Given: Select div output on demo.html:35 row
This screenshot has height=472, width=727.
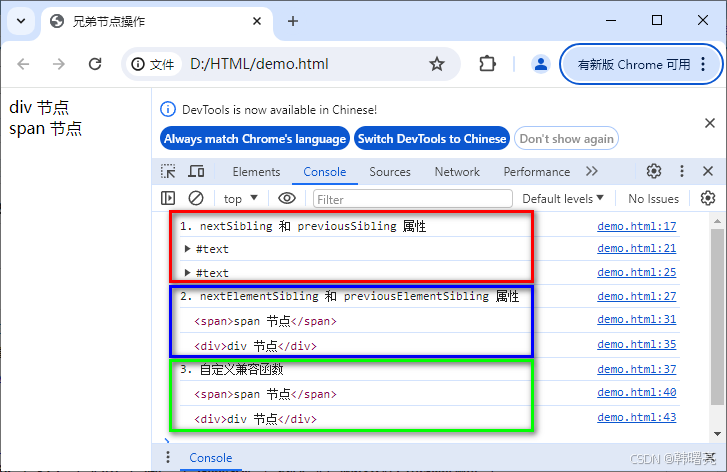Looking at the screenshot, I should tap(255, 346).
